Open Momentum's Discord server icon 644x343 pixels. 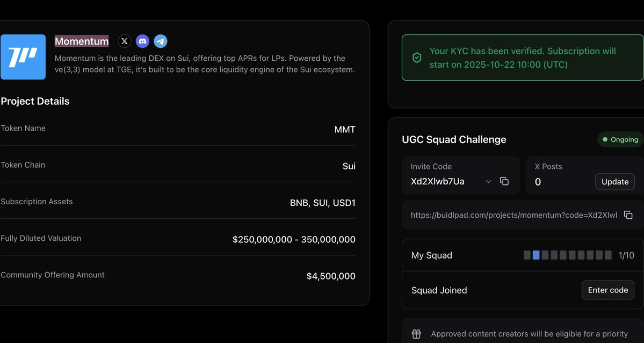pos(142,41)
